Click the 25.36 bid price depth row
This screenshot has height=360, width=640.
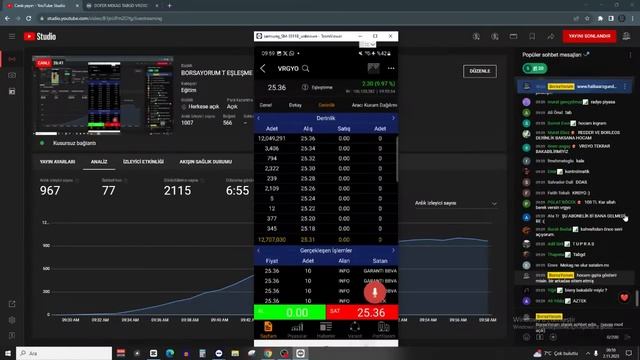click(325, 139)
